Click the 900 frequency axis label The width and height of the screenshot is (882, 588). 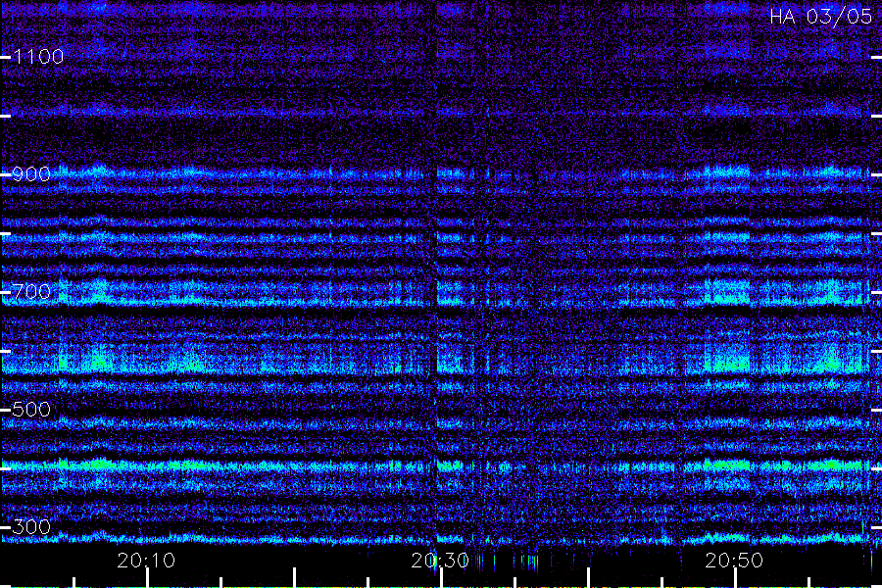tap(31, 173)
